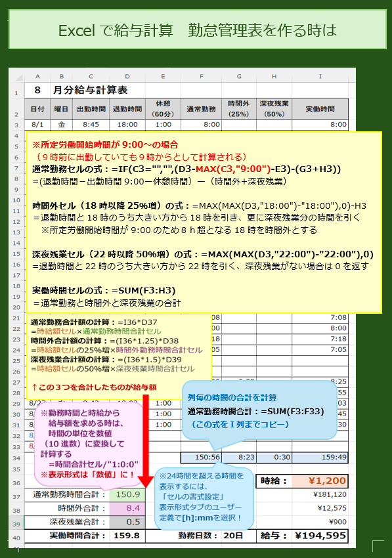Image resolution: width=392 pixels, height=558 pixels.
Task: Click the total hours cell 159.8
Action: (127, 536)
